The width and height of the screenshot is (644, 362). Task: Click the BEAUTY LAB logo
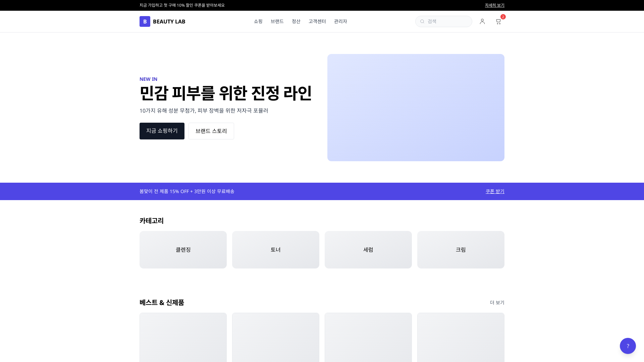click(x=162, y=21)
